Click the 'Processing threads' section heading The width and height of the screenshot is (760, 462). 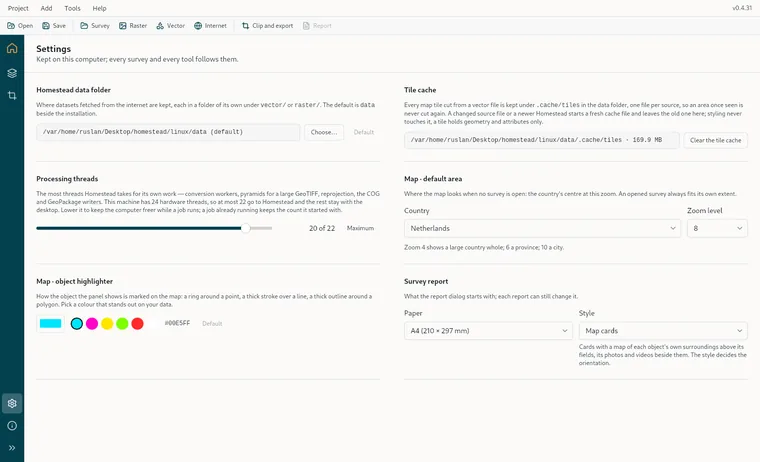click(x=67, y=179)
